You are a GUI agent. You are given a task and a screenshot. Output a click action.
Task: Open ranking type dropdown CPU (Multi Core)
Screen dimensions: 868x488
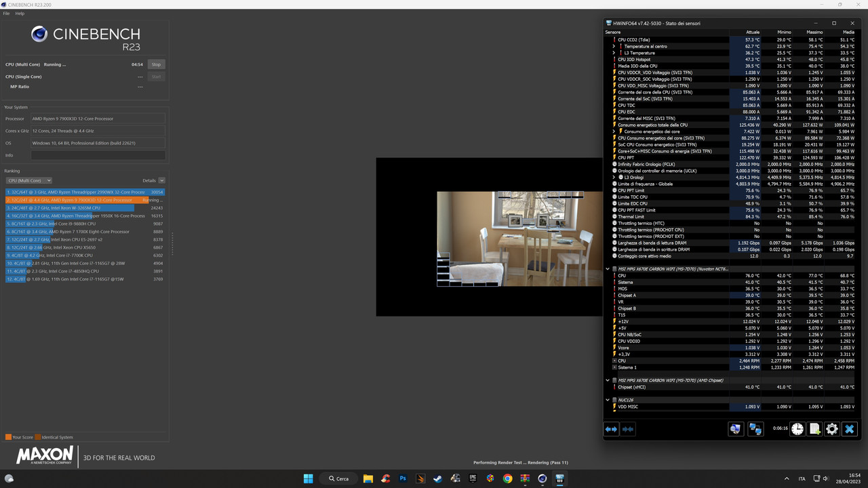(x=28, y=180)
